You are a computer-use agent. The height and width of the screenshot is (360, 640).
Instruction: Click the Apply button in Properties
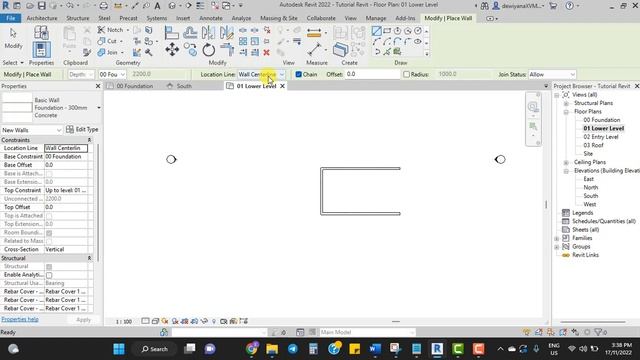pos(83,320)
